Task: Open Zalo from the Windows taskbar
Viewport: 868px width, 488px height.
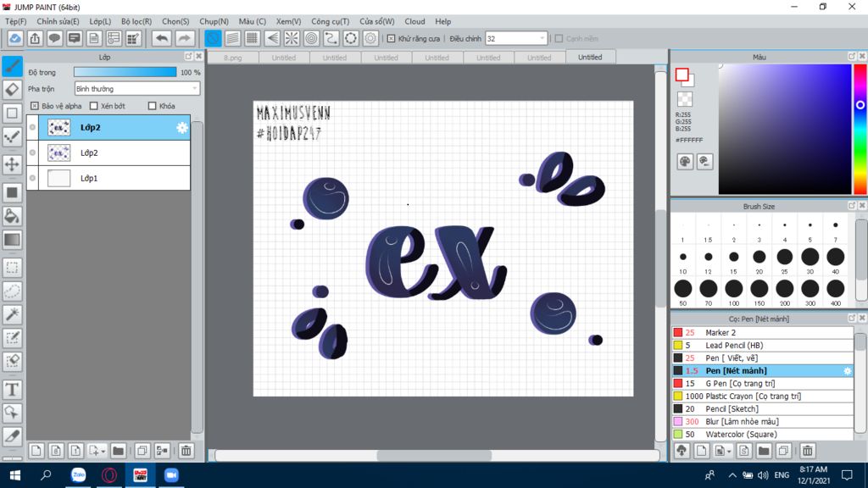Action: coord(79,475)
